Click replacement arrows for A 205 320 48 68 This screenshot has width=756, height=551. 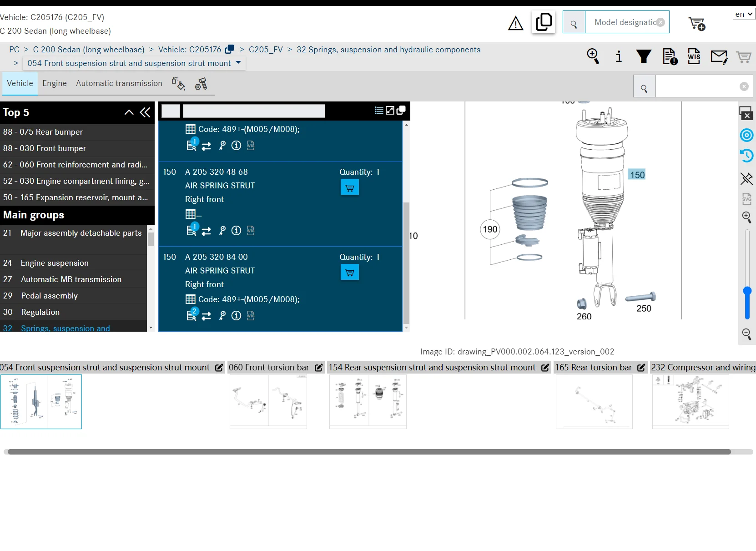pyautogui.click(x=207, y=231)
